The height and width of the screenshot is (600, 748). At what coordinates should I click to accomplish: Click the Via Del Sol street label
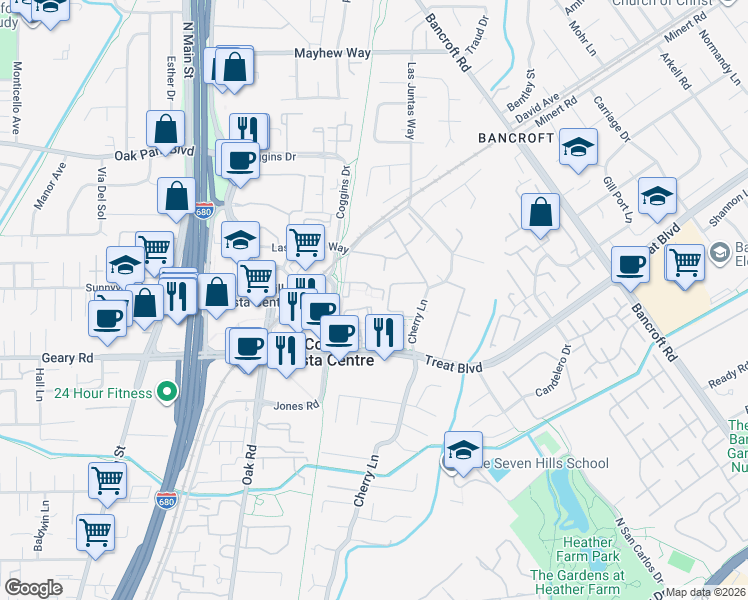[x=101, y=193]
